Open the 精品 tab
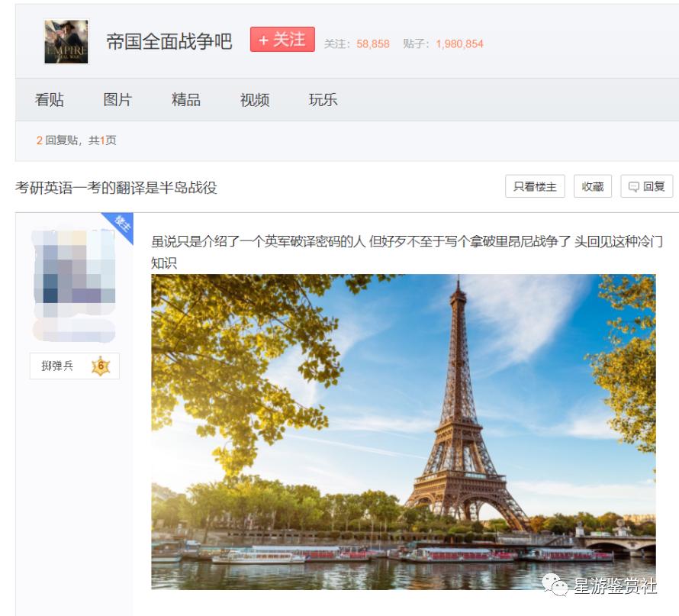 (x=186, y=99)
